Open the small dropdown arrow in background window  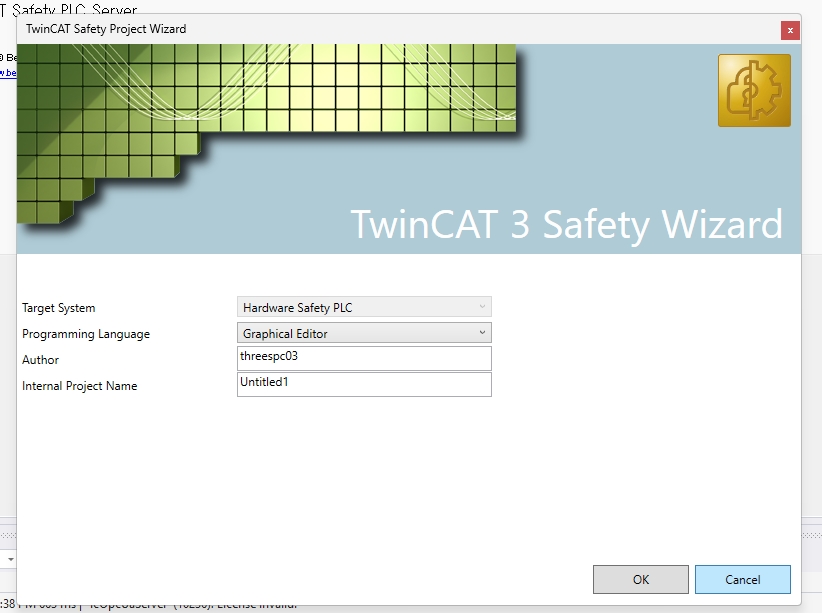10,560
